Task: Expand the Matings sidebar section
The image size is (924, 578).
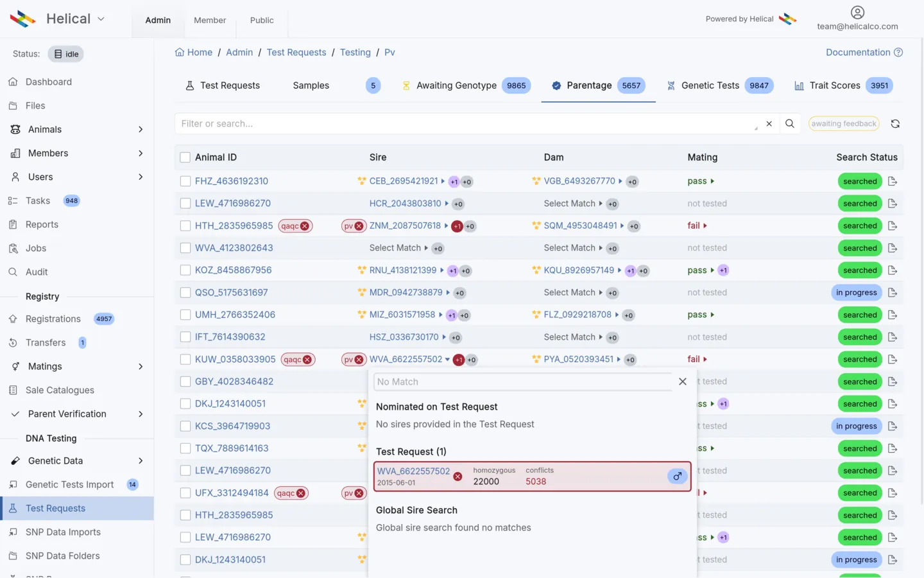Action: click(141, 366)
